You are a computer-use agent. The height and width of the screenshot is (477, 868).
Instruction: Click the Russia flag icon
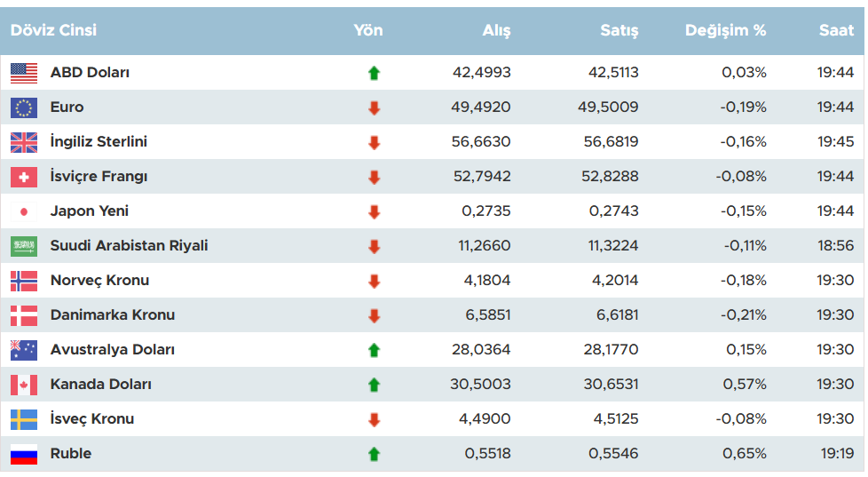[24, 454]
